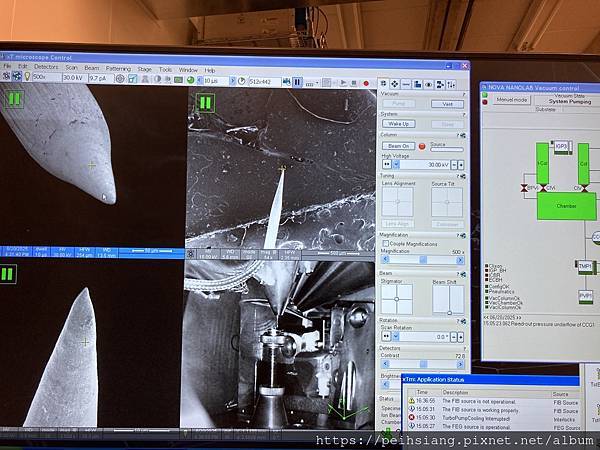Click the toolbar play arrow icon
The width and height of the screenshot is (600, 450).
pos(343,83)
